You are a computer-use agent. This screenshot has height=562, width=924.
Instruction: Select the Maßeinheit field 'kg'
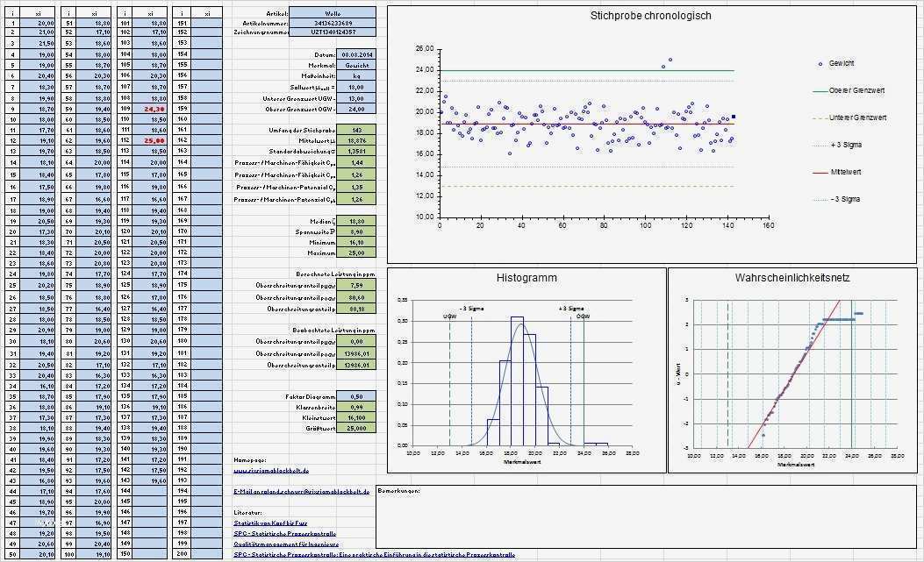point(356,76)
